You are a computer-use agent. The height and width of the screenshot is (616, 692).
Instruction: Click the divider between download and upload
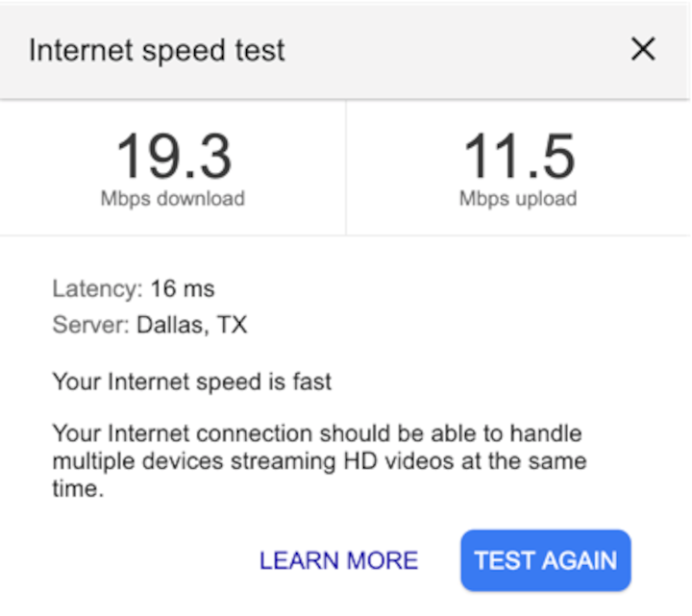346,168
